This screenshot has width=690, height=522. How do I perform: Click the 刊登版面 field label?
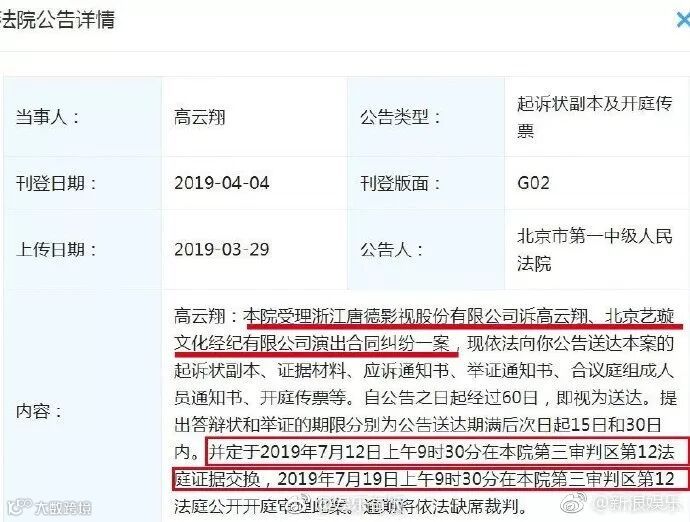400,183
